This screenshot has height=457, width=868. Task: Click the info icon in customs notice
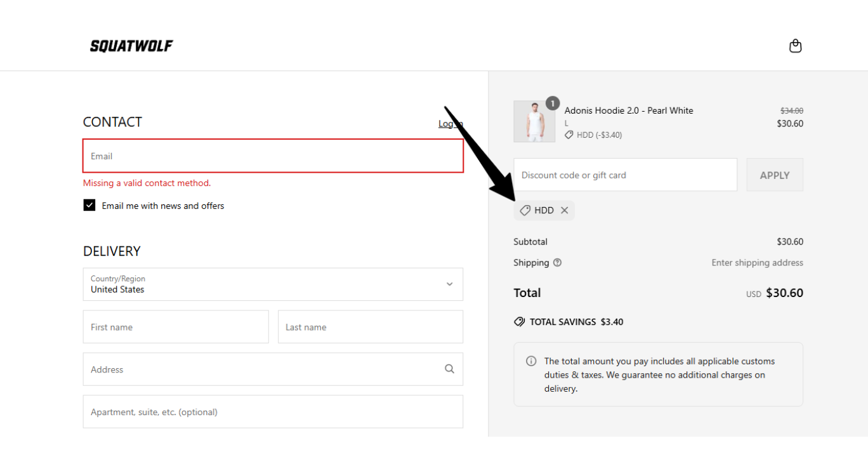coord(531,361)
